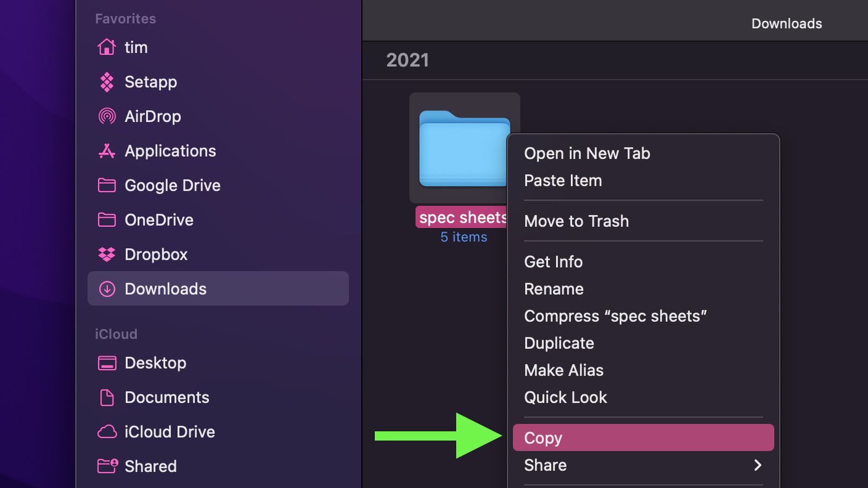Select Move to Trash in context menu
Viewport: 868px width, 488px height.
576,221
